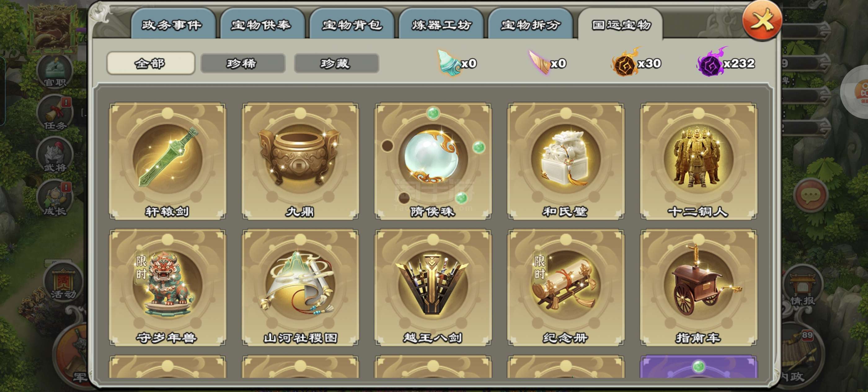The width and height of the screenshot is (868, 392).
Task: Choose the 隋侯珠 pearl treasure
Action: point(433,162)
